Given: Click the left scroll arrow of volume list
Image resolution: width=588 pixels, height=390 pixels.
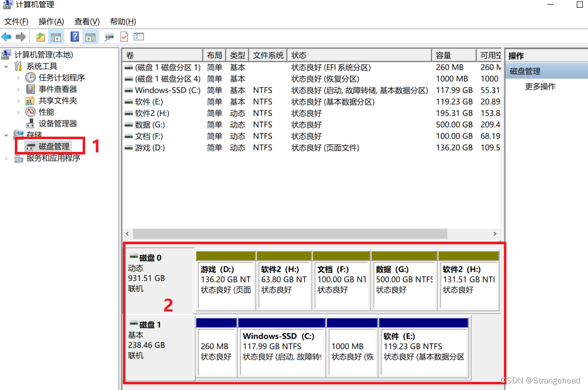Looking at the screenshot, I should pos(127,233).
